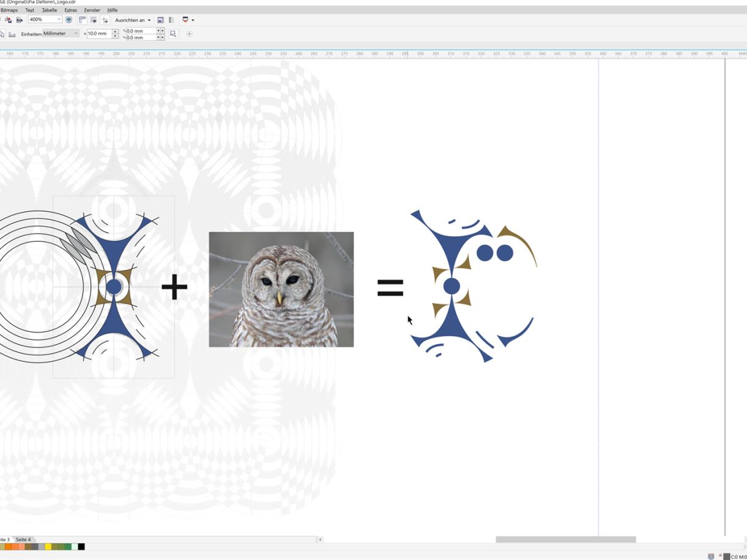Open the Millimeter units dropdown
Viewport: 747px width, 560px height.
[76, 34]
